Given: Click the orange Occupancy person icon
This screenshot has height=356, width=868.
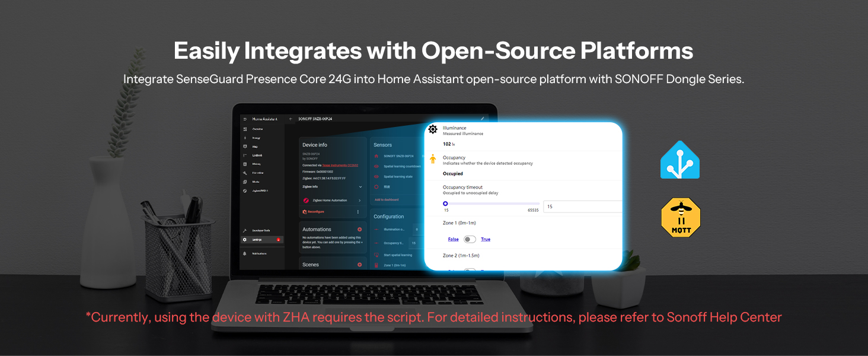Looking at the screenshot, I should (x=433, y=159).
